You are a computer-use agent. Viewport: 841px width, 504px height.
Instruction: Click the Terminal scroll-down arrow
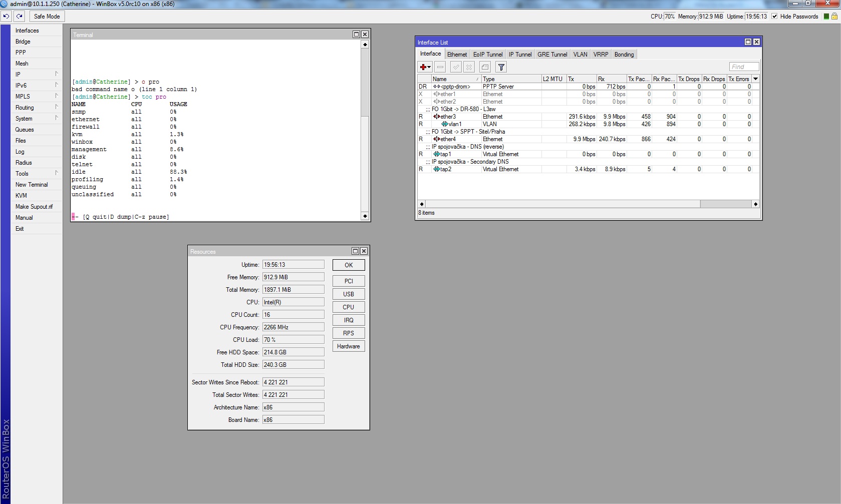pyautogui.click(x=365, y=216)
